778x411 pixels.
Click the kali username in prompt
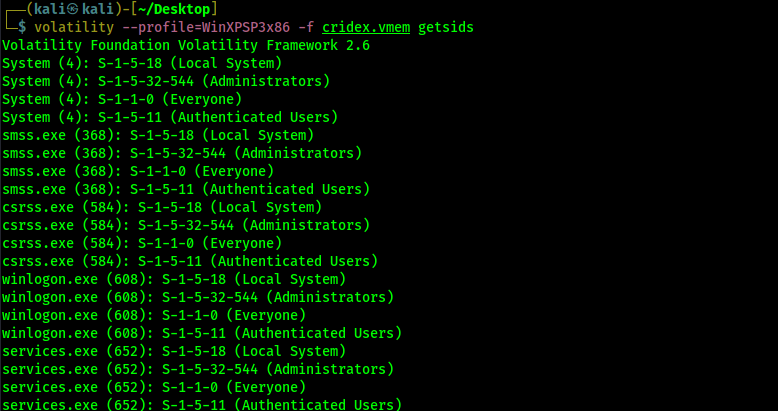click(51, 9)
